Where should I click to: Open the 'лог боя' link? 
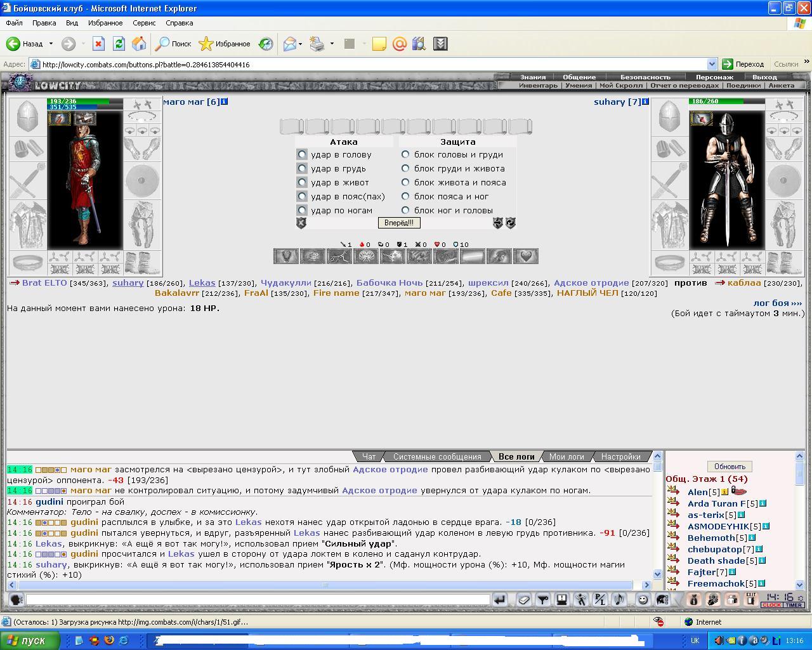[x=778, y=303]
